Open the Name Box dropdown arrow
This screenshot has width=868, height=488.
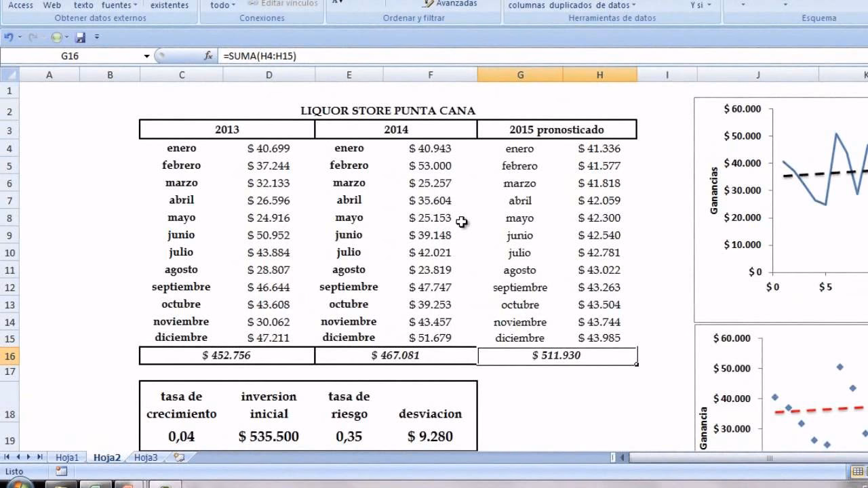point(146,56)
